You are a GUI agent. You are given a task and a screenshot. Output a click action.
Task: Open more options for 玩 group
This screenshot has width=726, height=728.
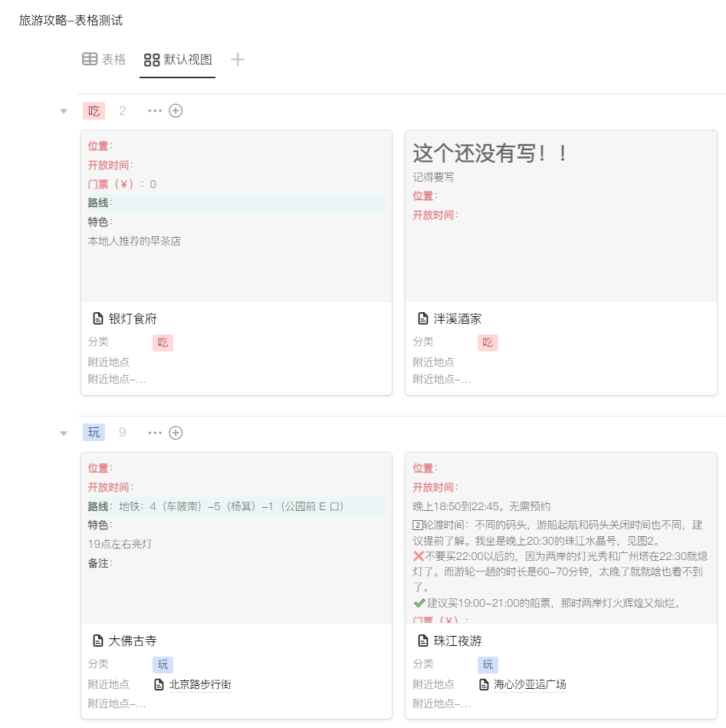(x=155, y=433)
